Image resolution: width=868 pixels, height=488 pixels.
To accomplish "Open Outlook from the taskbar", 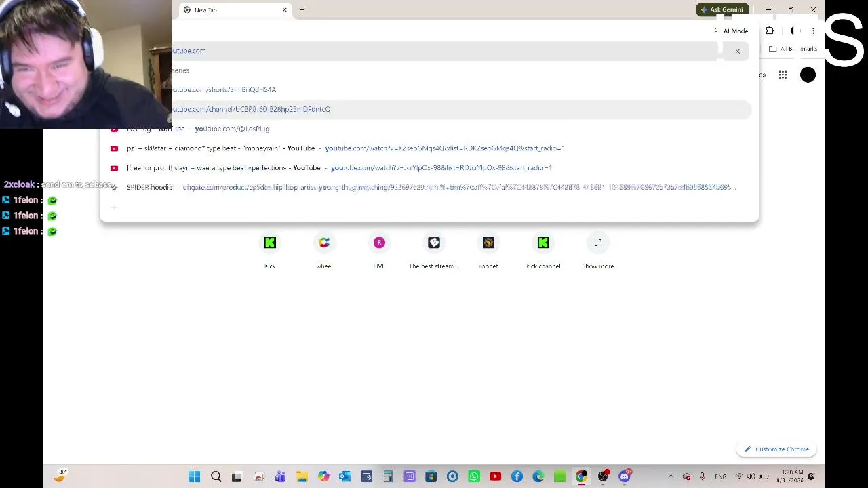I will (344, 476).
